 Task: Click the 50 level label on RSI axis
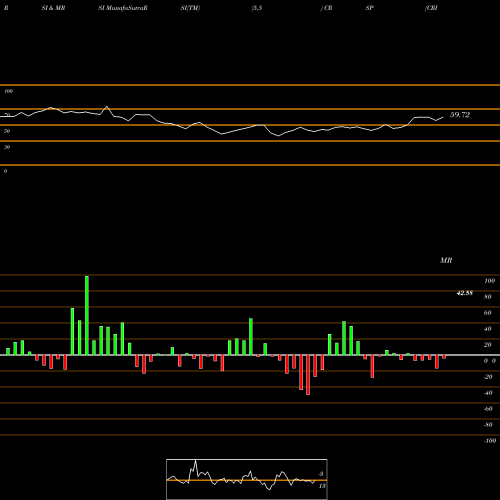pyautogui.click(x=7, y=131)
